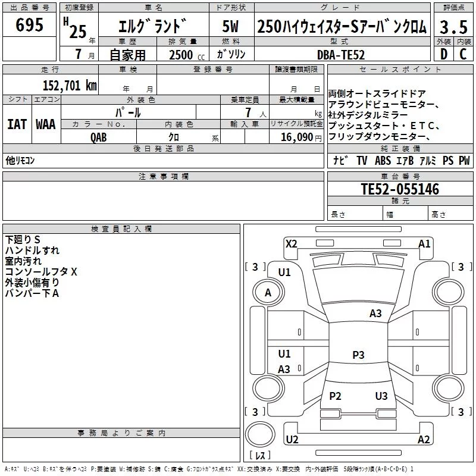Select the vehicle history 自家用
Viewport: 476px width, 476px height.
click(x=127, y=55)
